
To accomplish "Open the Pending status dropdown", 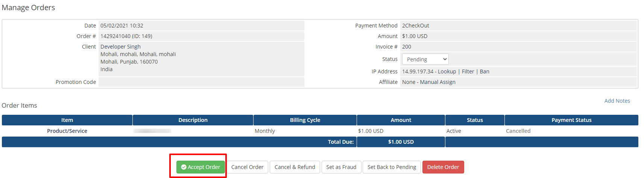I will [425, 59].
